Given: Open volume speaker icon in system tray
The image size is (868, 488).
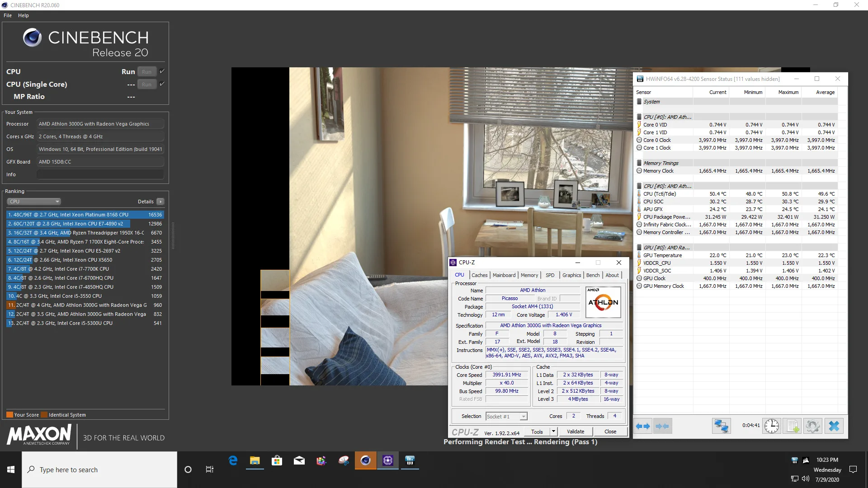Looking at the screenshot, I should tap(806, 479).
